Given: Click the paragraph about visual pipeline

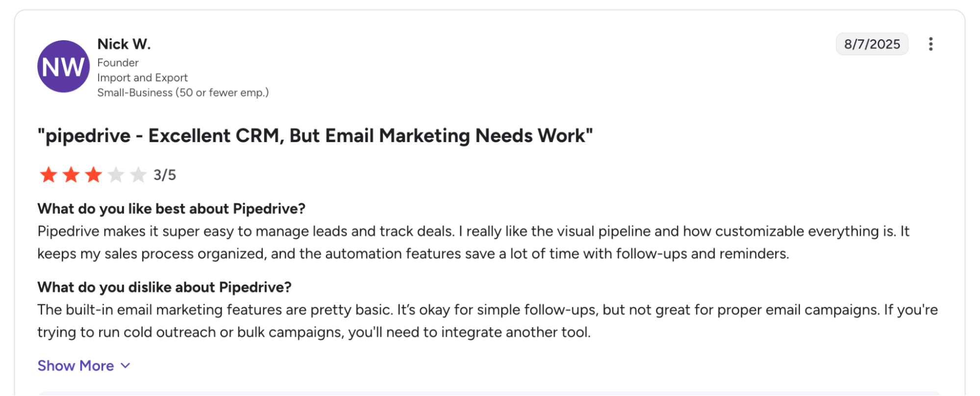Looking at the screenshot, I should pyautogui.click(x=474, y=243).
